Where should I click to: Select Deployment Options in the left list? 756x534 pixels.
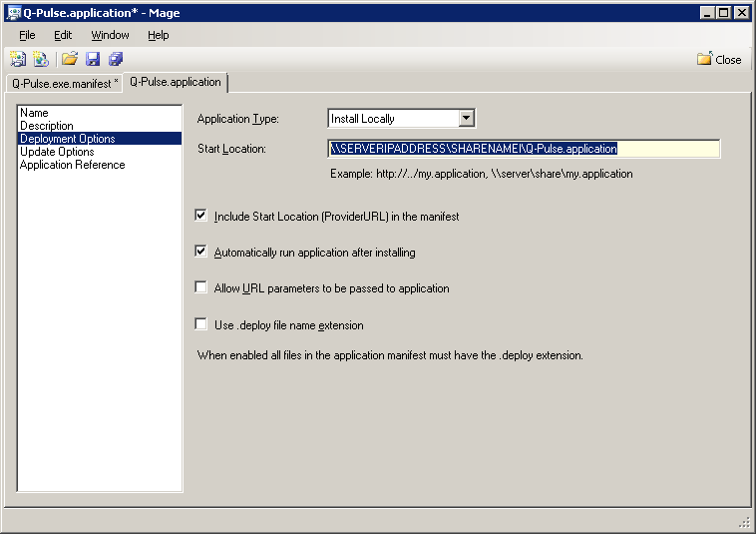click(100, 139)
